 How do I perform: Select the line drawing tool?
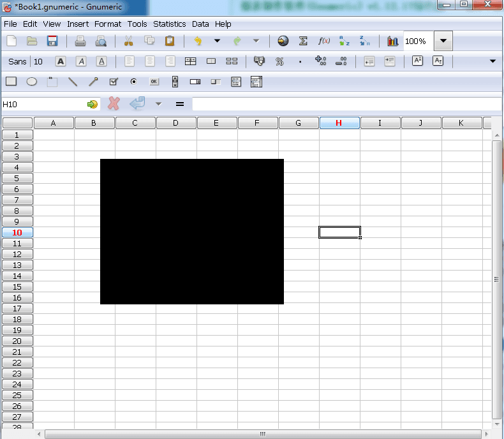coord(73,82)
